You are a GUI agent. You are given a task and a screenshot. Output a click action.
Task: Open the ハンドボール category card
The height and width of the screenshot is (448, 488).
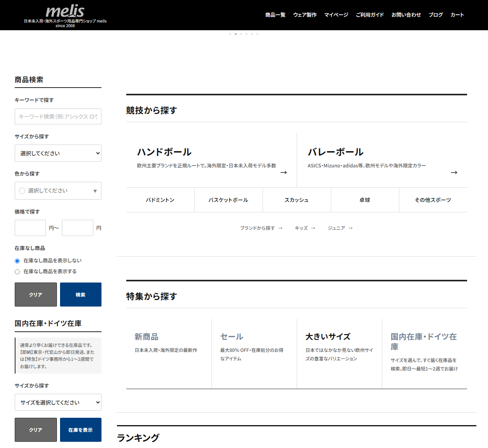point(211,160)
